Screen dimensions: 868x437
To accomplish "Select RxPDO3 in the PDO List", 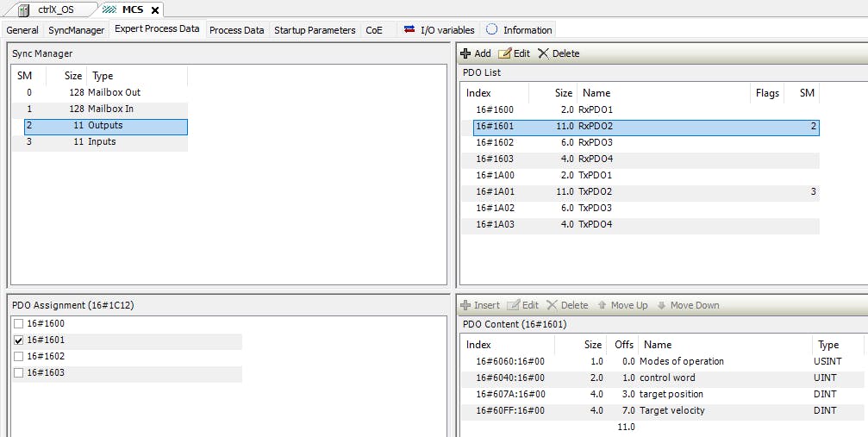I will (x=640, y=142).
